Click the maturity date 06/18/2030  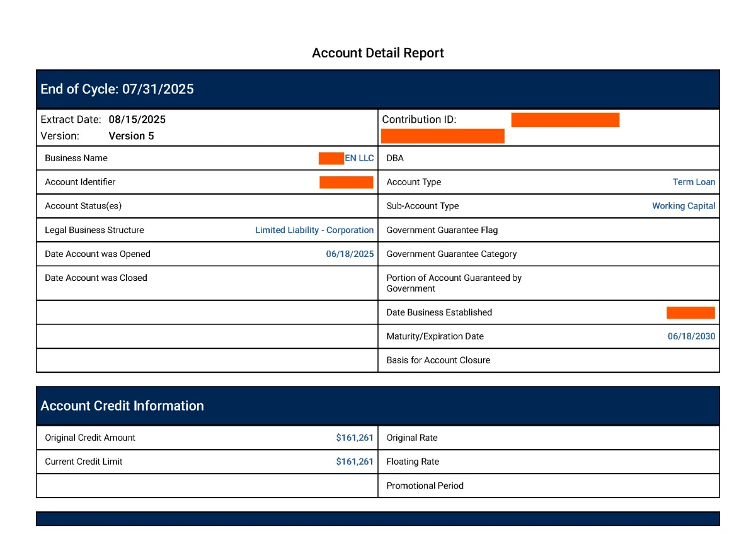(691, 336)
